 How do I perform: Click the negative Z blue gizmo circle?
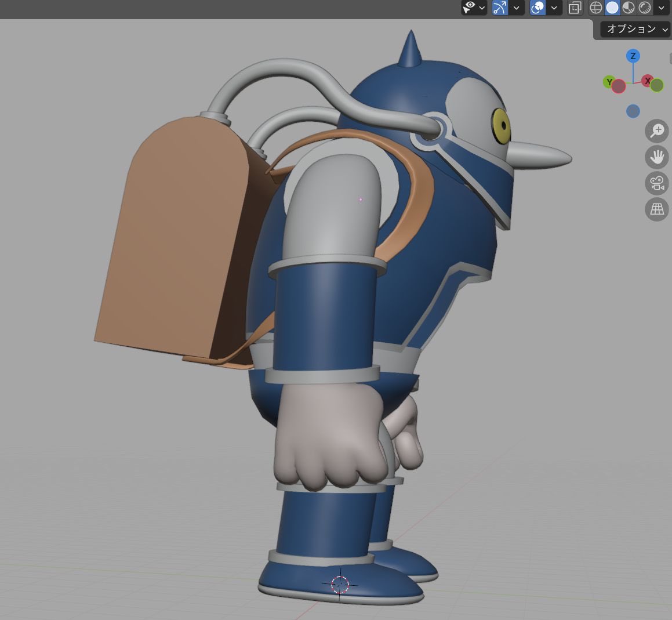pyautogui.click(x=633, y=111)
